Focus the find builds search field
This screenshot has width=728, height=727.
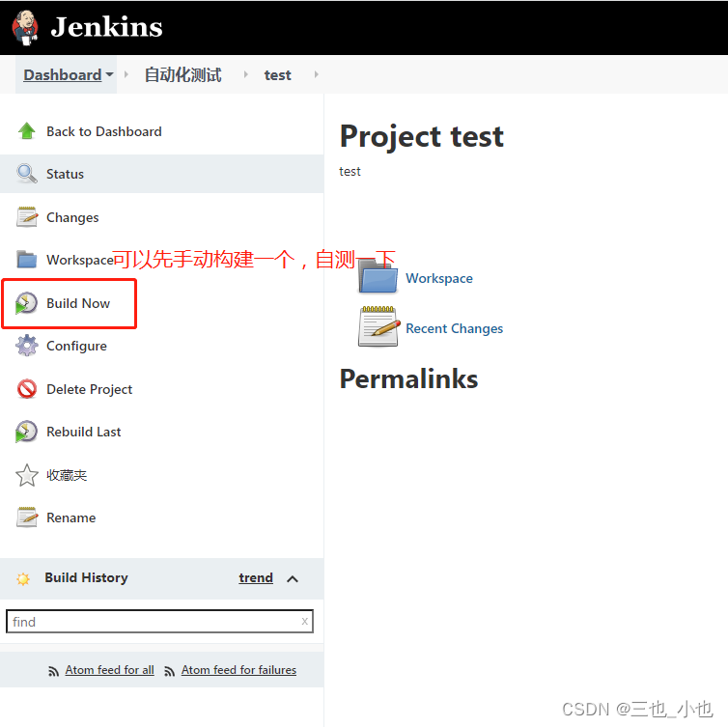[159, 621]
